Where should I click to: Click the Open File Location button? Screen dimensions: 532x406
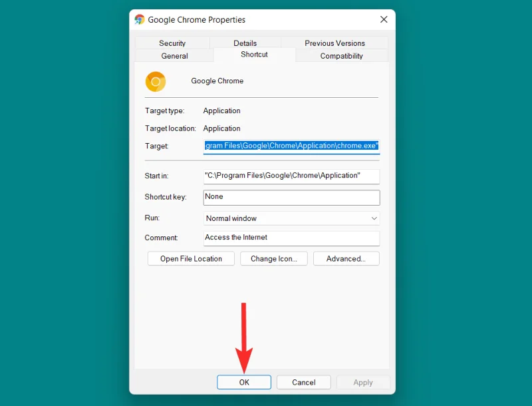190,258
